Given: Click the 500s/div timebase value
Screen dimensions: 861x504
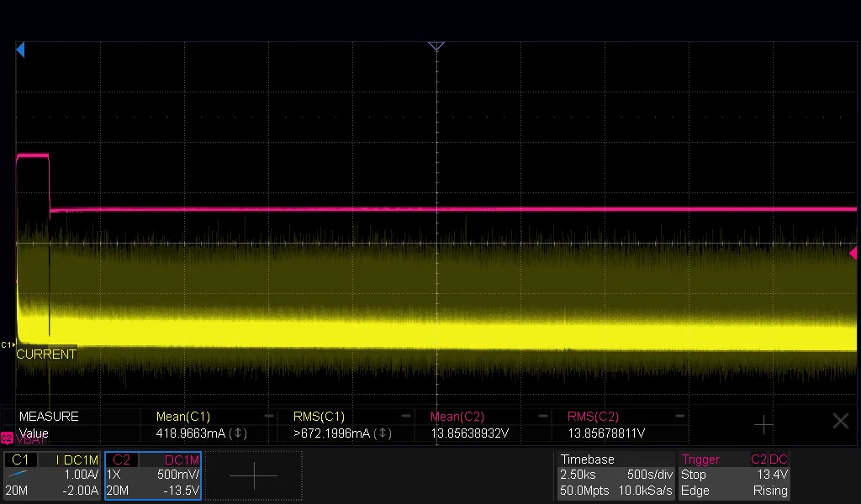Looking at the screenshot, I should coord(650,475).
